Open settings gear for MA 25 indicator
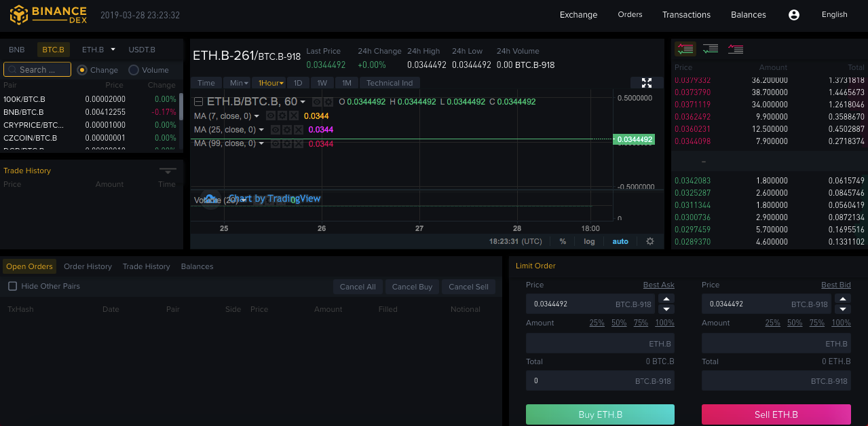This screenshot has height=426, width=868. pos(286,130)
